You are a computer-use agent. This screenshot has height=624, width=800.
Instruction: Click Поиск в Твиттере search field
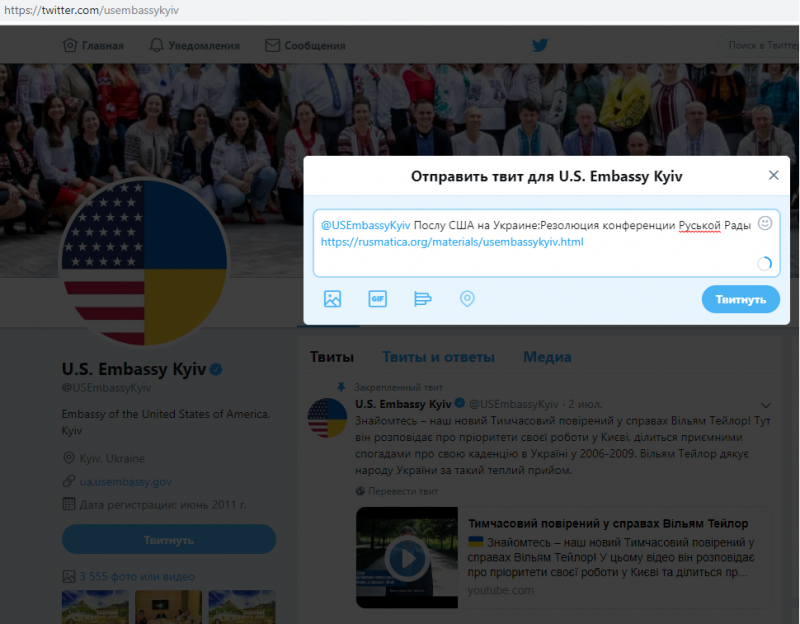pos(759,45)
